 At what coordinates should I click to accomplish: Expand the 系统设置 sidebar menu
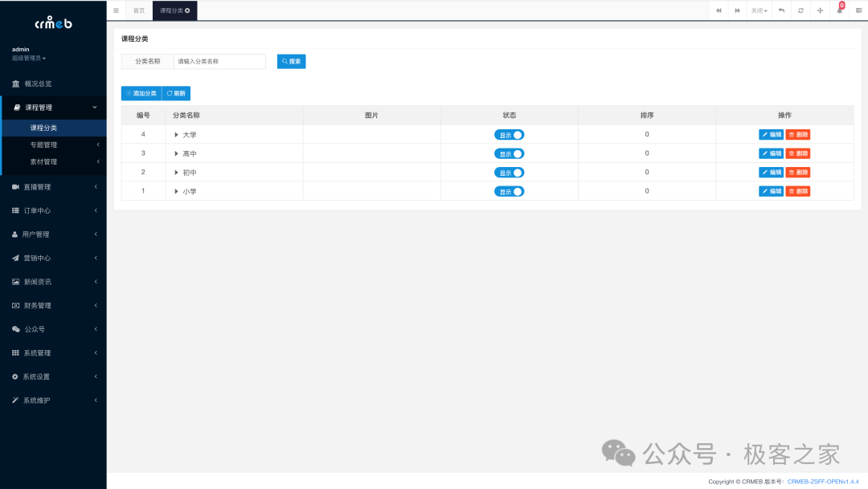pos(53,377)
